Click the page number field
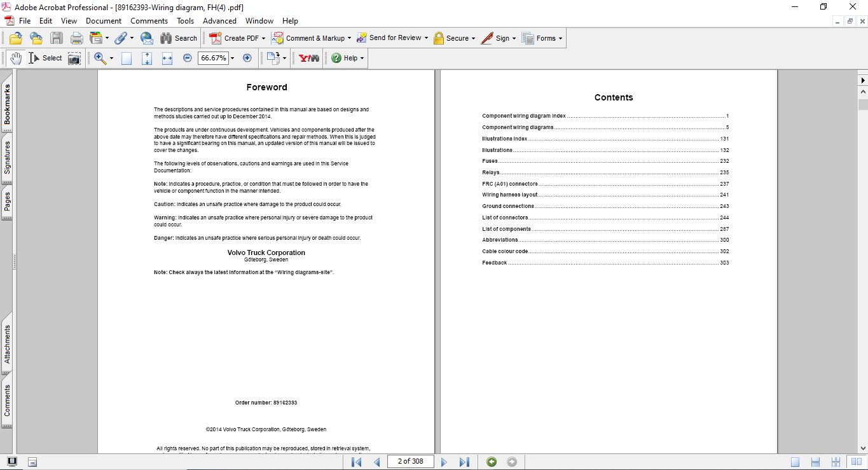 tap(410, 462)
